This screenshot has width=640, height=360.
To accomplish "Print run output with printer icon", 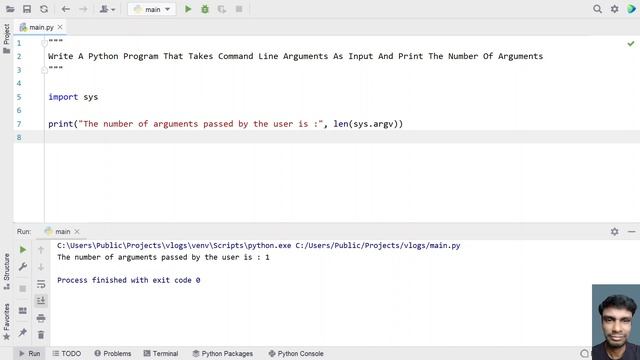I will click(x=41, y=318).
